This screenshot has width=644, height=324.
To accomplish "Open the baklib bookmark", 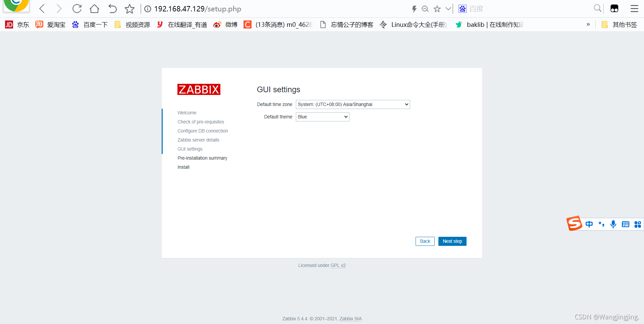I will click(489, 24).
